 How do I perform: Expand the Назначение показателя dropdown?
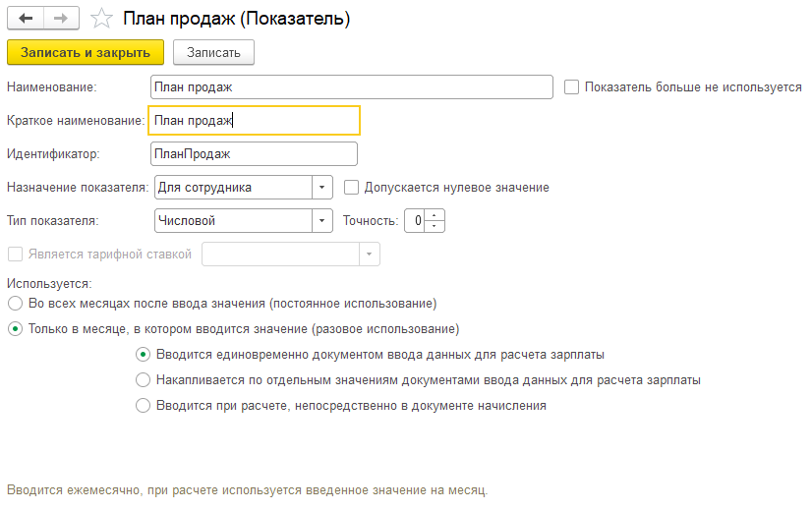(322, 187)
